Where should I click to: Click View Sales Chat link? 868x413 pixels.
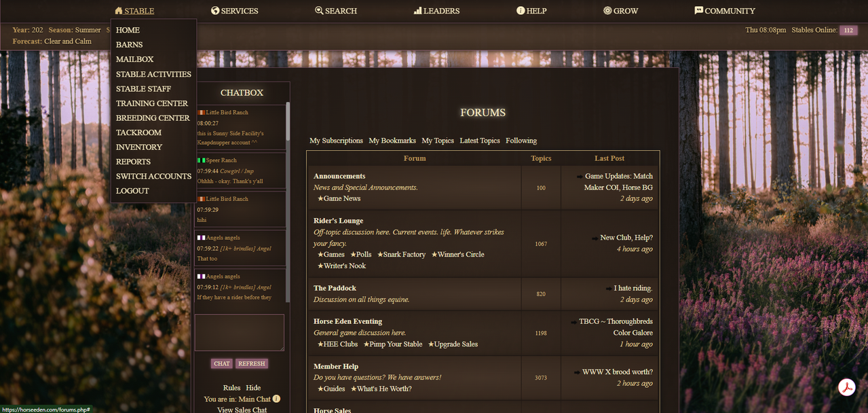point(242,410)
